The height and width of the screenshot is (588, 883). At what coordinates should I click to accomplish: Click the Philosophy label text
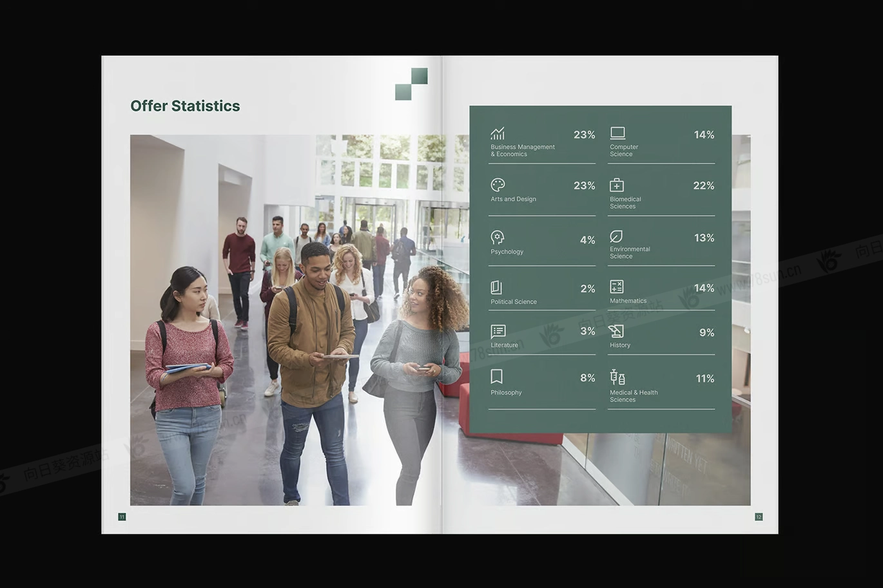[x=506, y=393]
